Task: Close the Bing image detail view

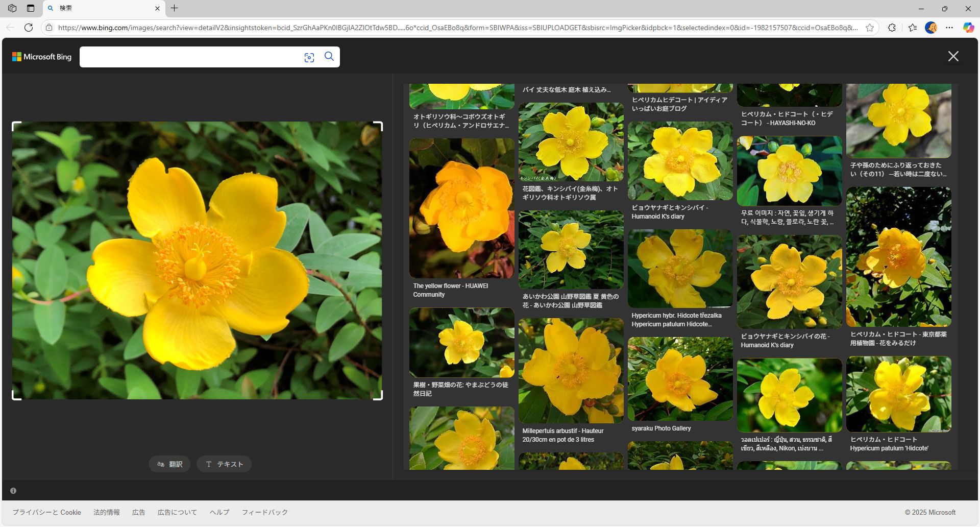Action: 953,57
